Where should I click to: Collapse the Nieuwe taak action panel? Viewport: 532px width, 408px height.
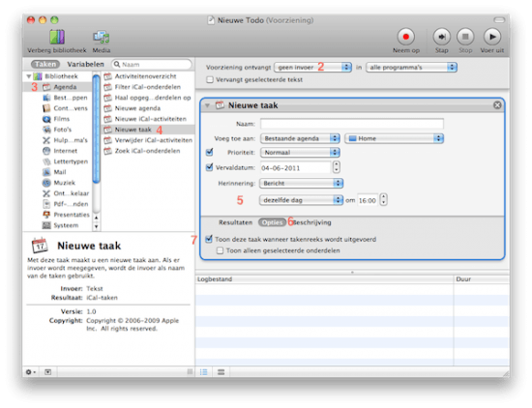coord(207,105)
